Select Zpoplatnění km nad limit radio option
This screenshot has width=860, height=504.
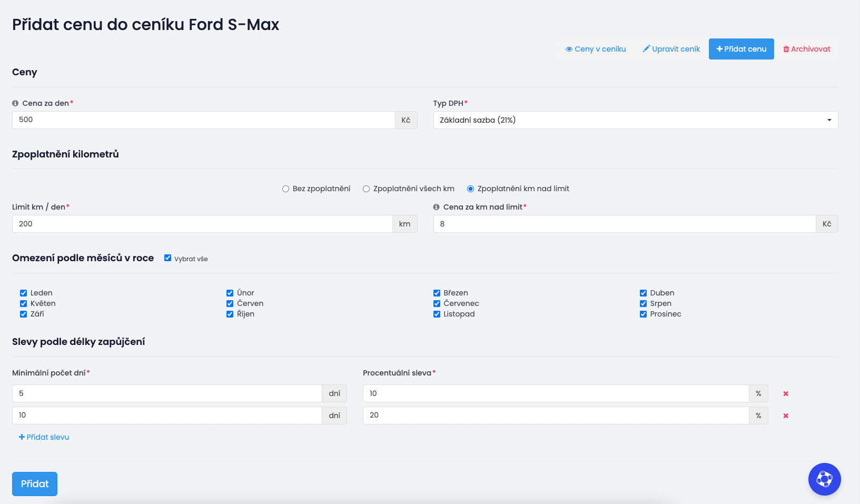click(x=471, y=189)
